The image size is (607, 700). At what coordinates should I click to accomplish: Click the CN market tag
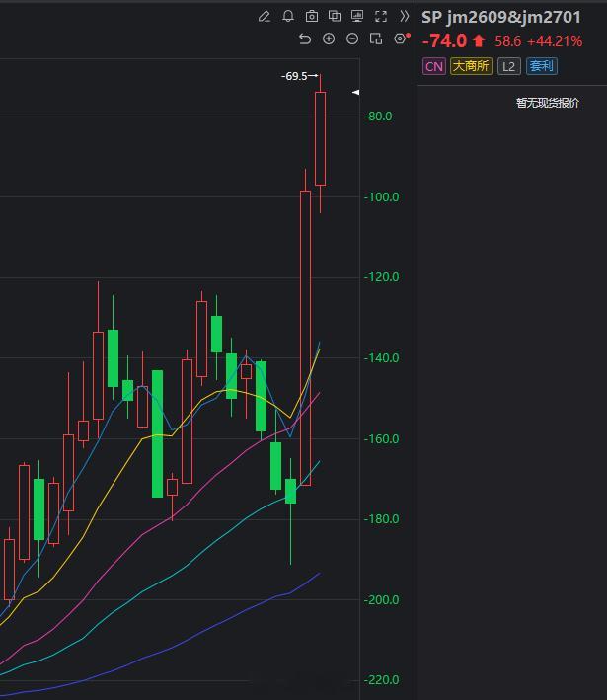[434, 66]
